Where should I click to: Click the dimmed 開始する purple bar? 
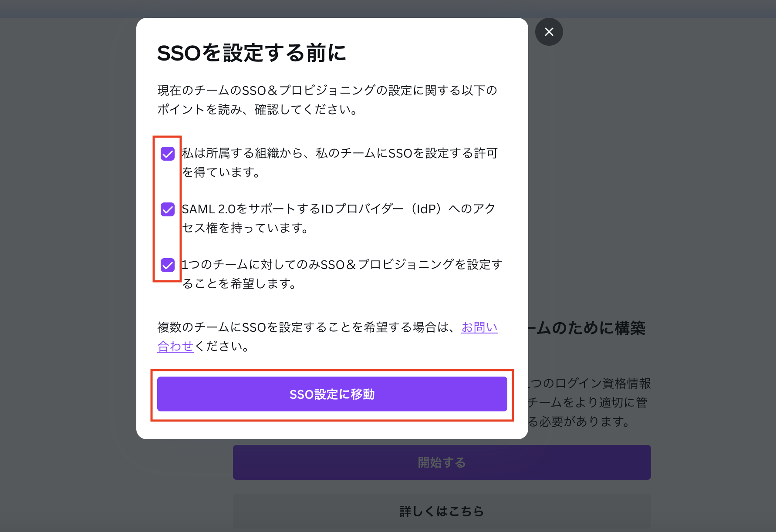[x=441, y=462]
